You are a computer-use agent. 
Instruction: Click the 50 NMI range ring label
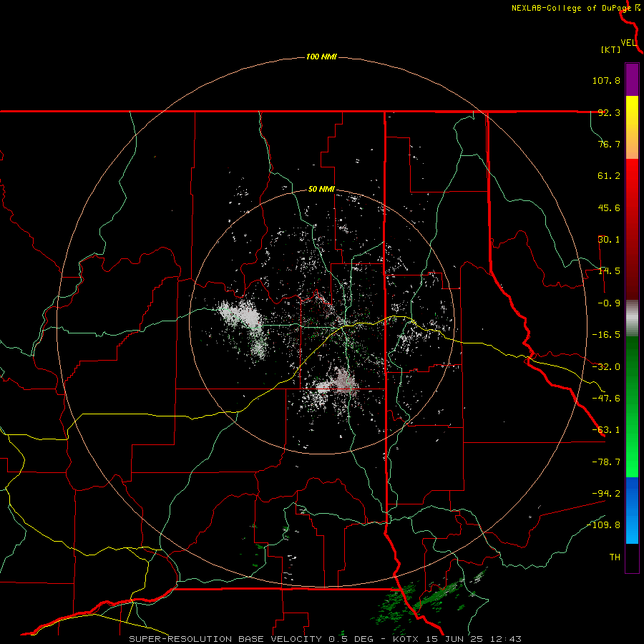pos(321,190)
